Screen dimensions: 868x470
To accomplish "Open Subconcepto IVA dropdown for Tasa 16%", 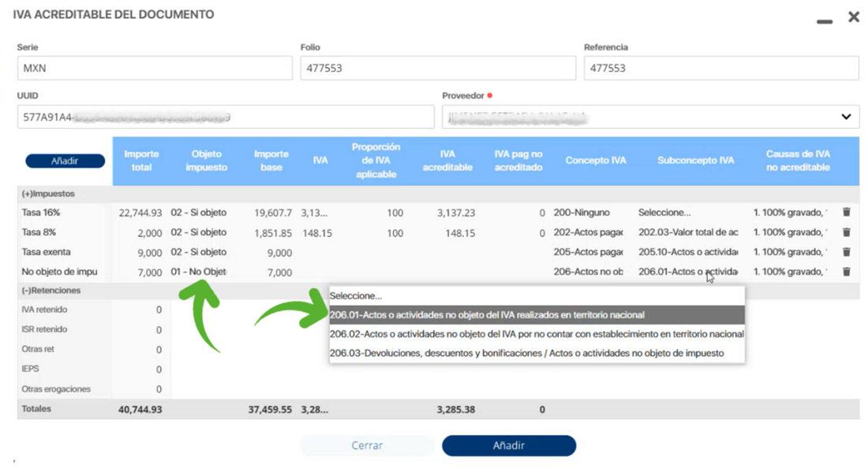I will pos(687,212).
